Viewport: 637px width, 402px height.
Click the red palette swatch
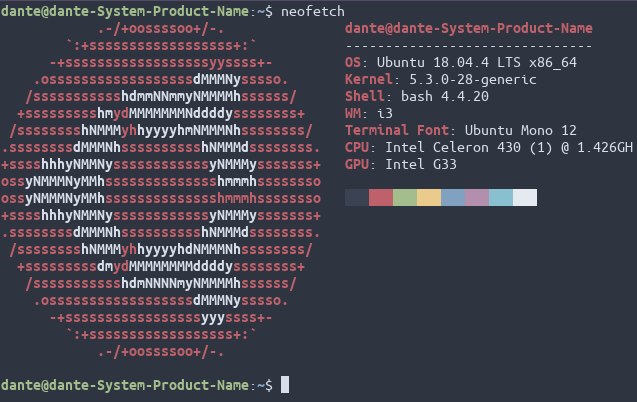click(x=381, y=197)
